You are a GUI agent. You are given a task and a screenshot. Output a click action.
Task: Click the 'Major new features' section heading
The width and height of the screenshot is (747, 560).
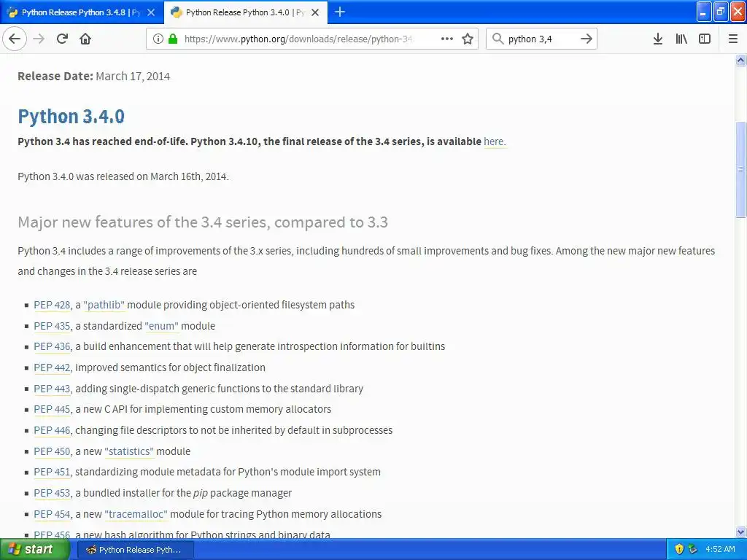pos(203,222)
